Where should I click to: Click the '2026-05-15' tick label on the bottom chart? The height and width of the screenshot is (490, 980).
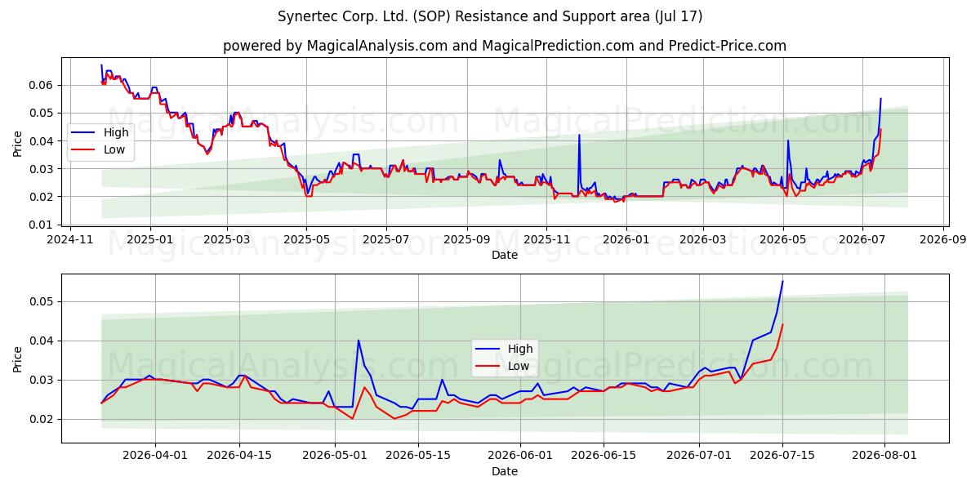pos(418,456)
